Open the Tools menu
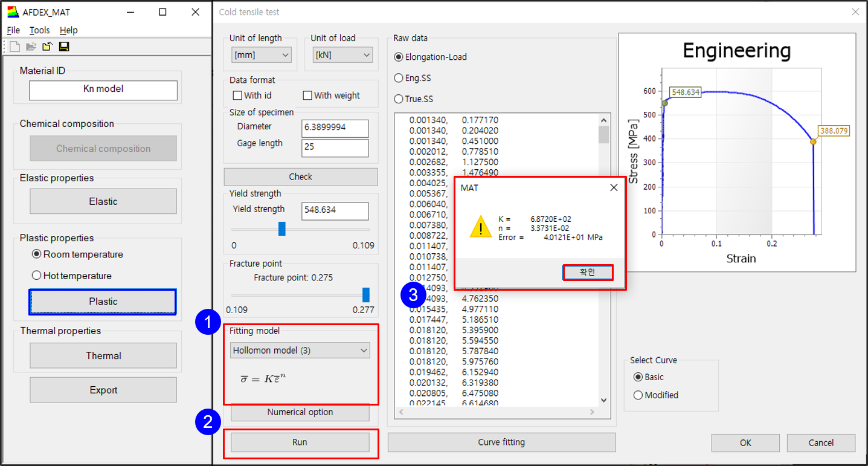868x466 pixels. [40, 30]
